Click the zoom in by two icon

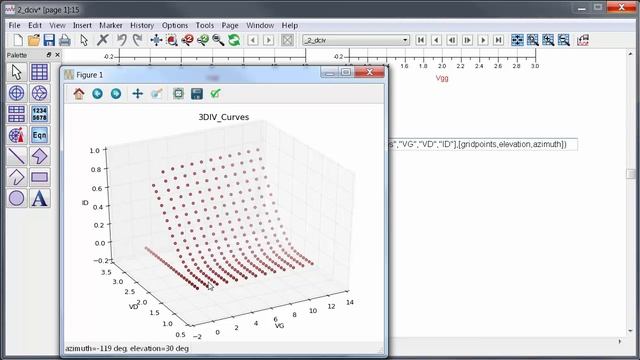pyautogui.click(x=187, y=40)
